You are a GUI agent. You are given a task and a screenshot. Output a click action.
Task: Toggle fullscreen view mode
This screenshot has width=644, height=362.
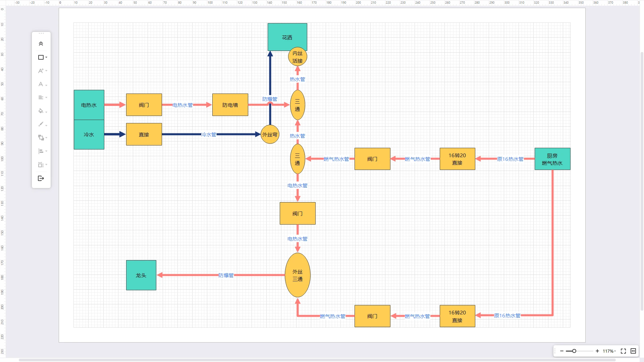click(x=623, y=351)
